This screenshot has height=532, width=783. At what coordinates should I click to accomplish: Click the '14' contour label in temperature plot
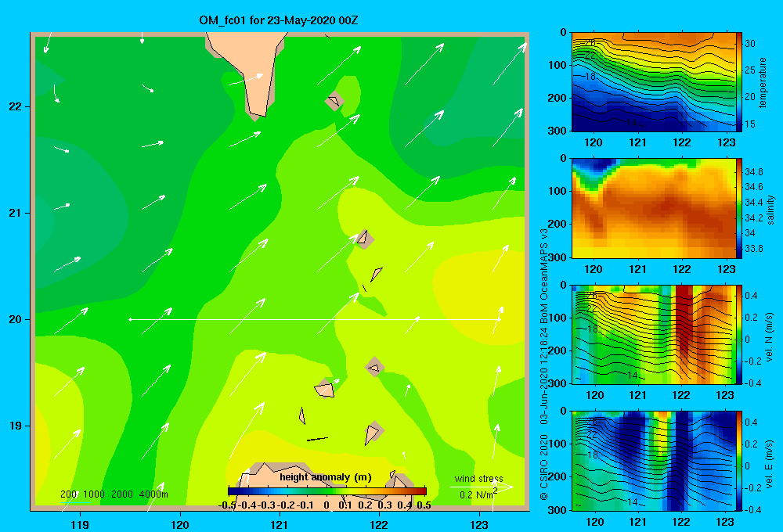[632, 122]
